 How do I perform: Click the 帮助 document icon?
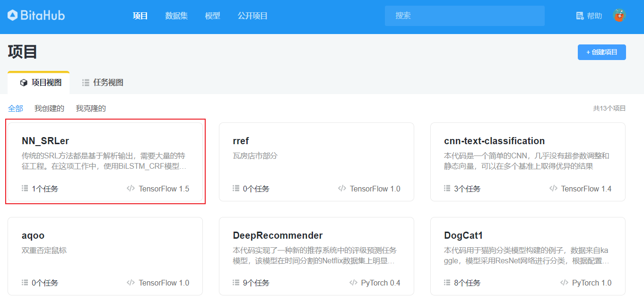click(x=580, y=16)
